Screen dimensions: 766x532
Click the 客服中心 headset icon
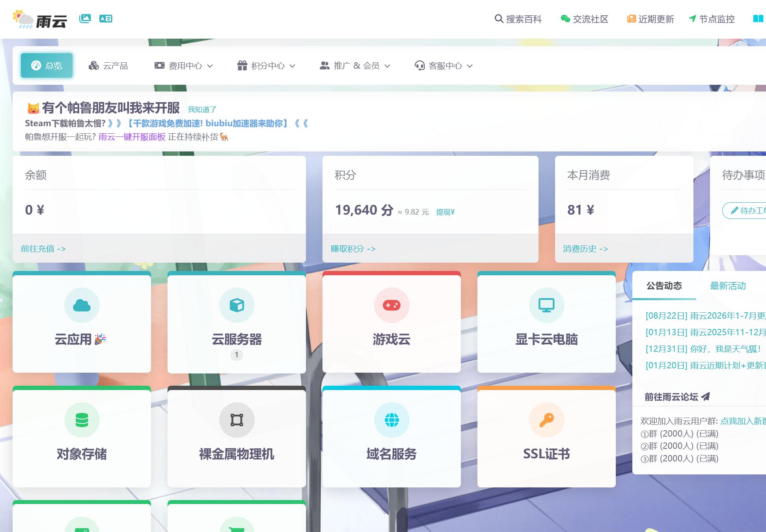[x=420, y=65]
